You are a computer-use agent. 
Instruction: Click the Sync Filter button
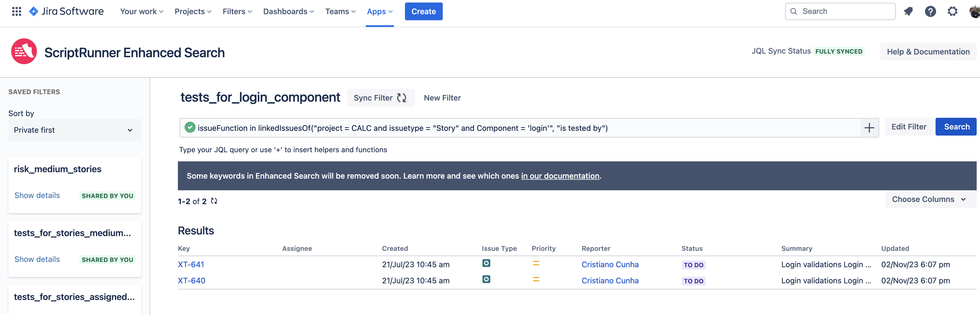point(380,98)
